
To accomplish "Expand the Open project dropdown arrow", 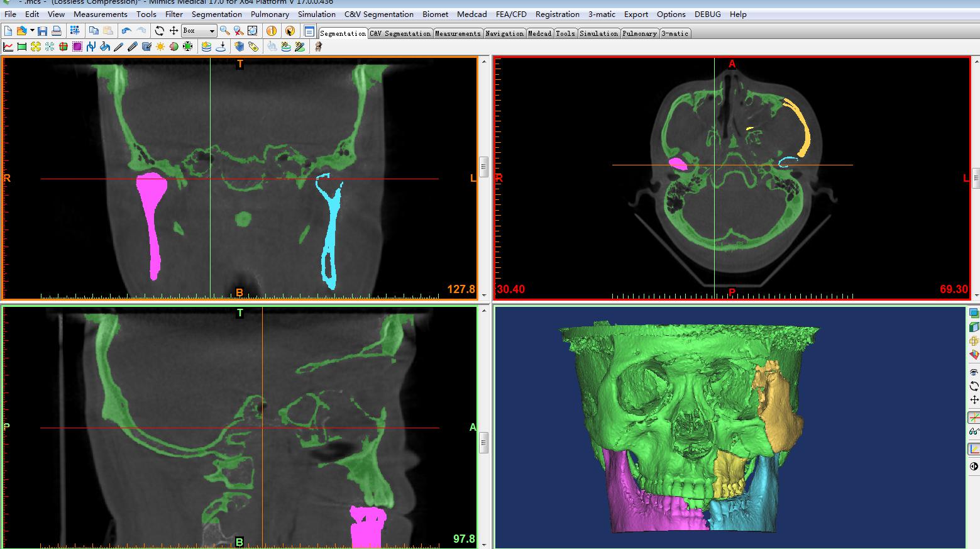I will point(32,31).
